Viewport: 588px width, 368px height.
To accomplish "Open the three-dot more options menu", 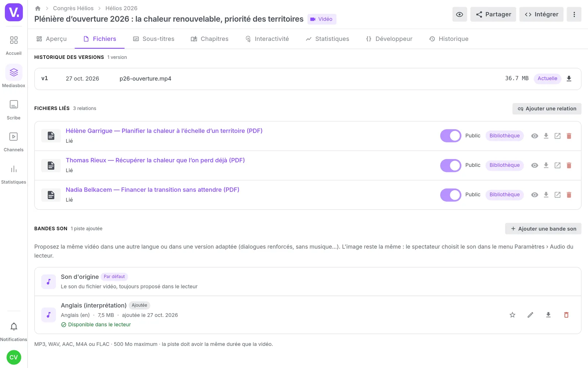I will click(574, 14).
